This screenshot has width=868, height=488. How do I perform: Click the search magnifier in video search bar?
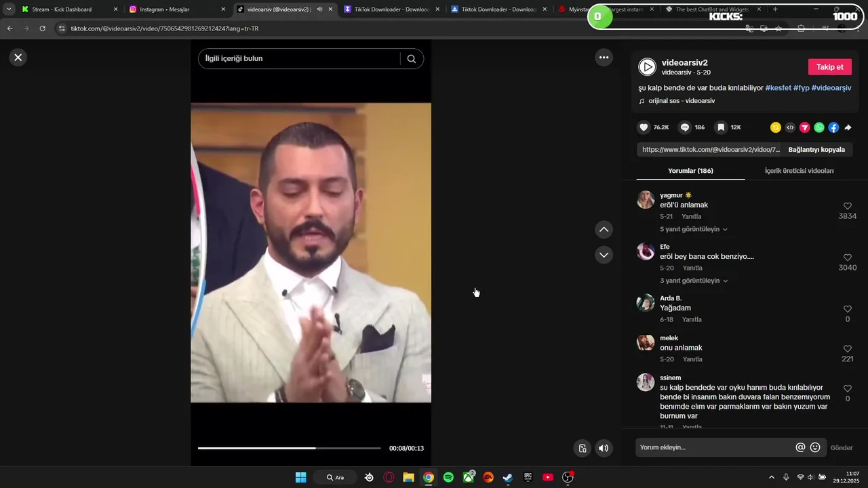[411, 59]
